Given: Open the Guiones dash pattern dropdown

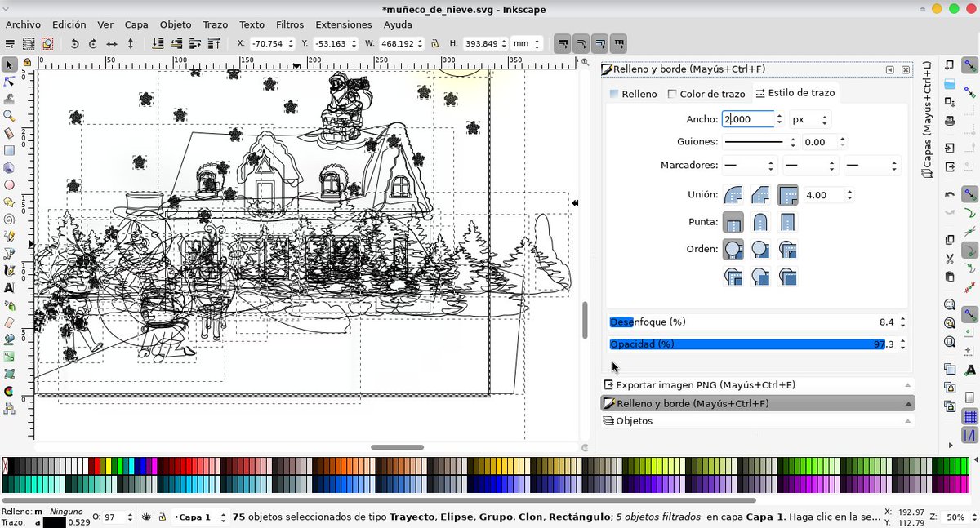Looking at the screenshot, I should pos(760,142).
